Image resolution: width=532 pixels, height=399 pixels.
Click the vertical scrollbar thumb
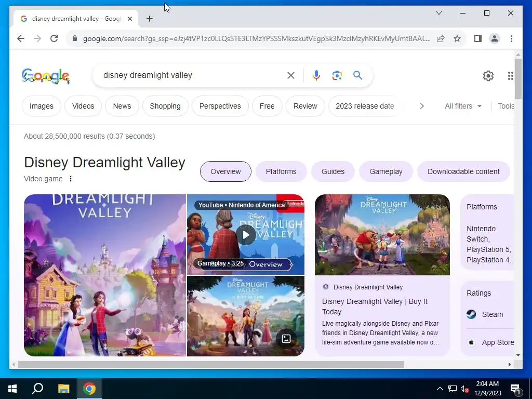[x=518, y=79]
